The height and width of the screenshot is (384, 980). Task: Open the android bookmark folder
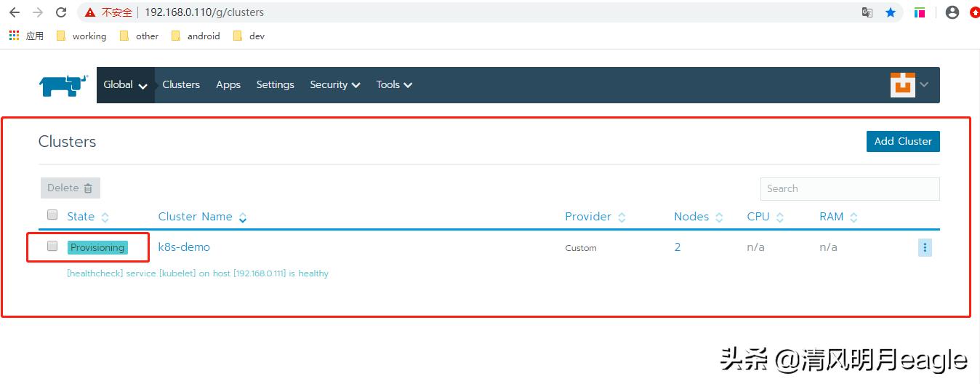196,36
